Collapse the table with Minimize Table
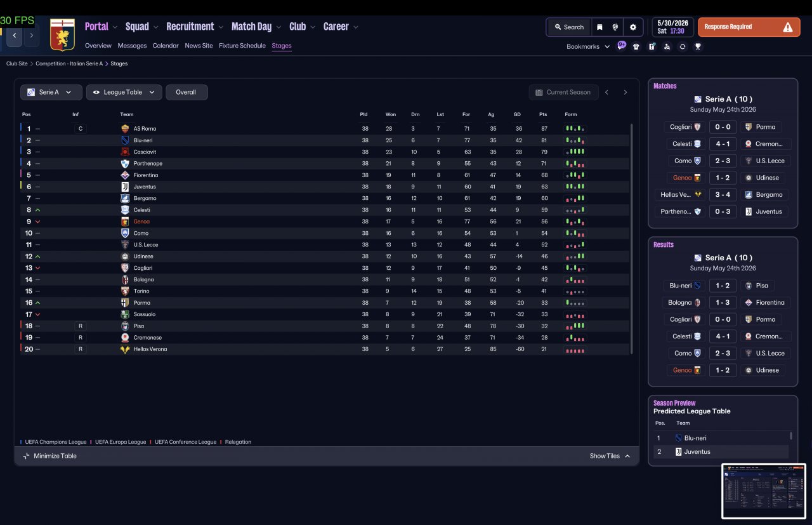The height and width of the screenshot is (525, 812). pyautogui.click(x=49, y=456)
